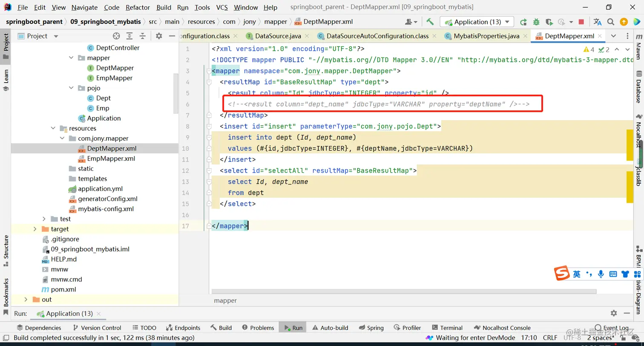
Task: Close the DeptMapper.xml tab
Action: click(x=600, y=36)
